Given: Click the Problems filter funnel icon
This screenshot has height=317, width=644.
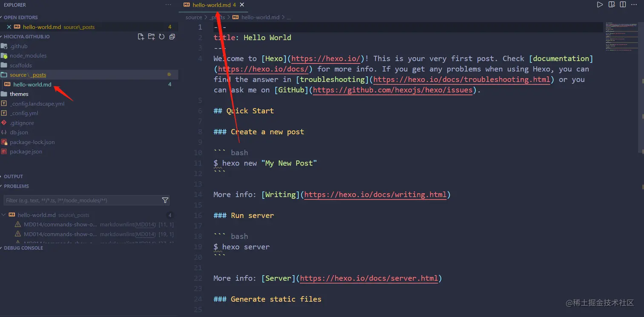Looking at the screenshot, I should (x=165, y=200).
